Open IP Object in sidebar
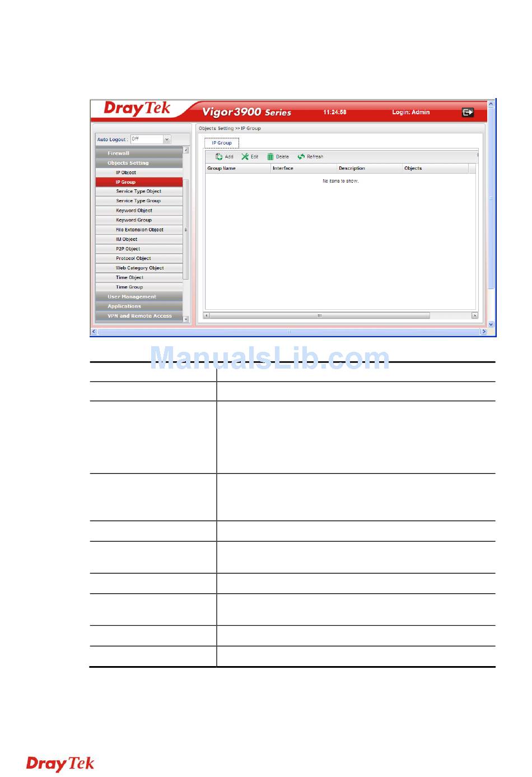This screenshot has height=777, width=532. pyautogui.click(x=139, y=173)
